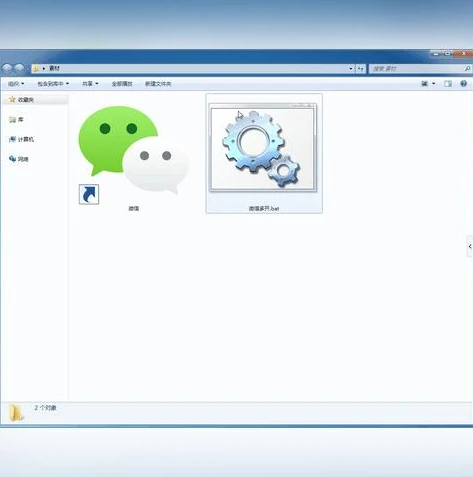Expand the breadcrumb arrow before 素材
This screenshot has height=477, width=473.
click(x=44, y=69)
